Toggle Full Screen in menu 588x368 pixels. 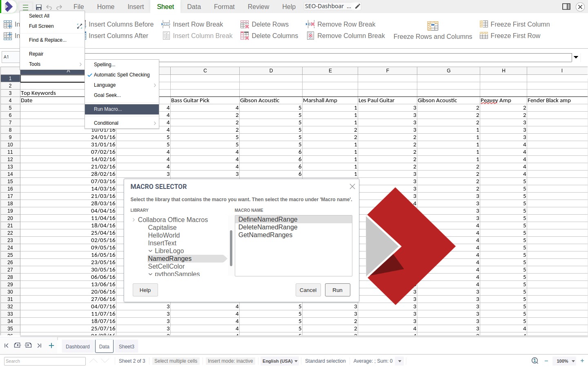pos(52,26)
